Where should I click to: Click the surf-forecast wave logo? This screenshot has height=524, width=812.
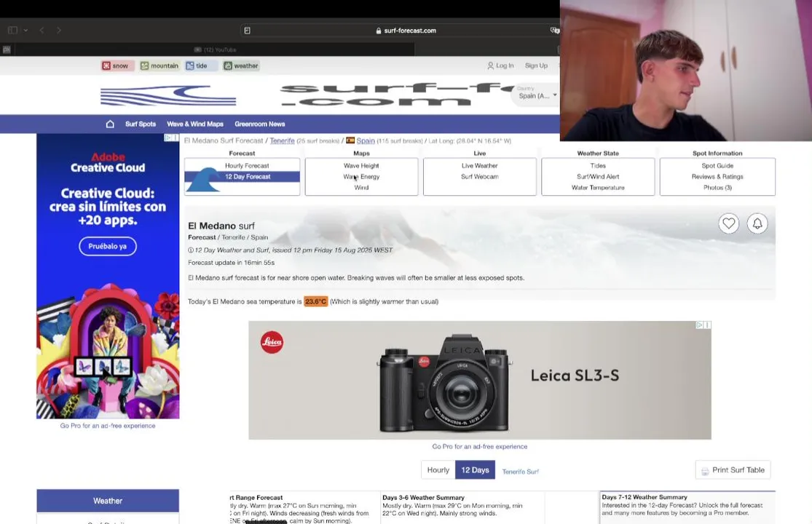click(x=168, y=96)
